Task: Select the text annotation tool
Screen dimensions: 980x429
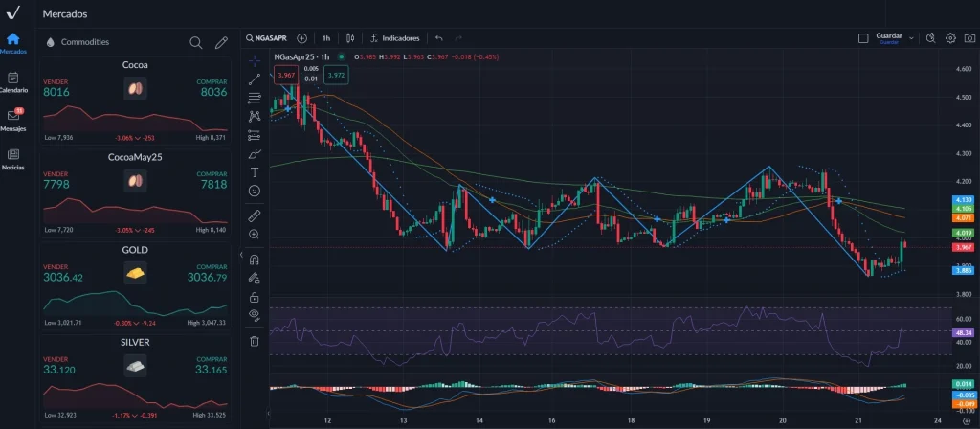Action: (255, 172)
